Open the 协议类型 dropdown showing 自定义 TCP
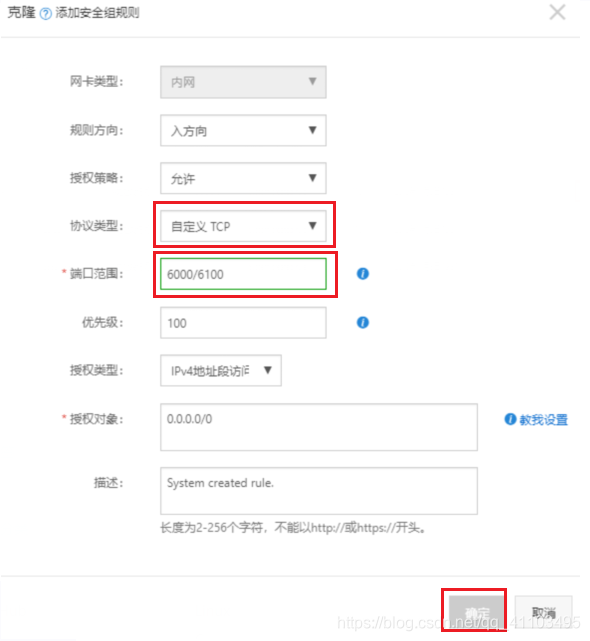 point(243,226)
